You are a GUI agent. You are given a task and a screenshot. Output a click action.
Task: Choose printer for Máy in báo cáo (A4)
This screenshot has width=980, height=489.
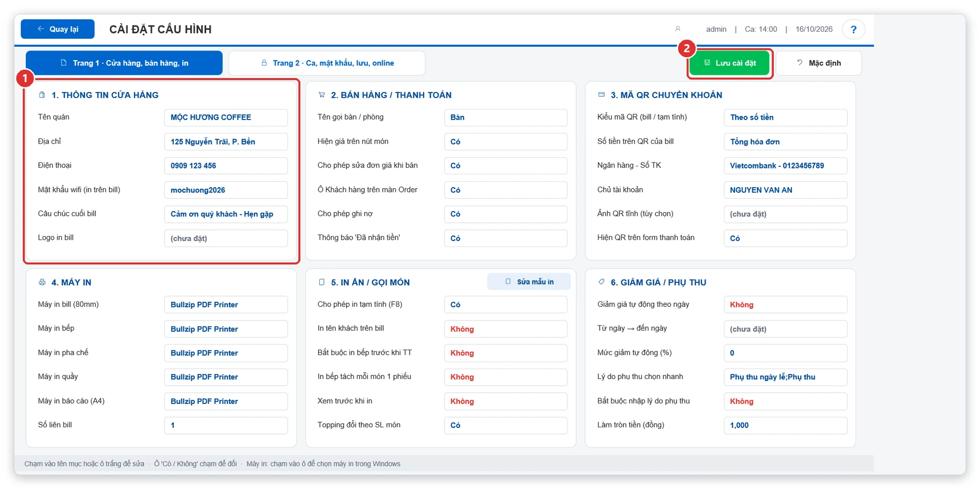(226, 401)
